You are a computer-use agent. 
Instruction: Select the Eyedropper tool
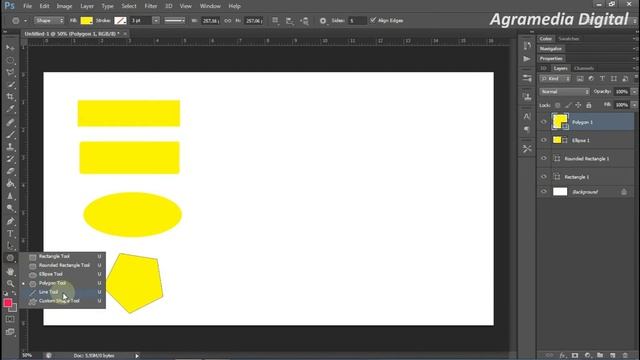point(10,109)
